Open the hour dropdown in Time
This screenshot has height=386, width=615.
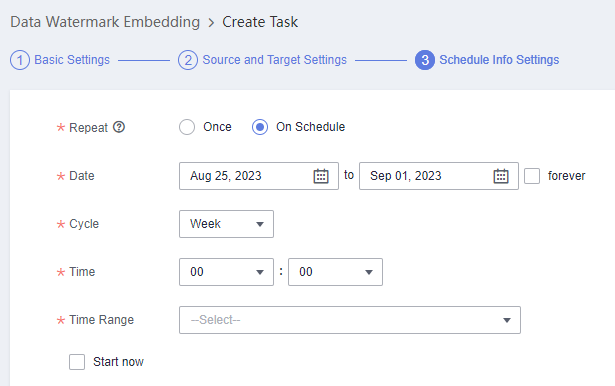[226, 272]
